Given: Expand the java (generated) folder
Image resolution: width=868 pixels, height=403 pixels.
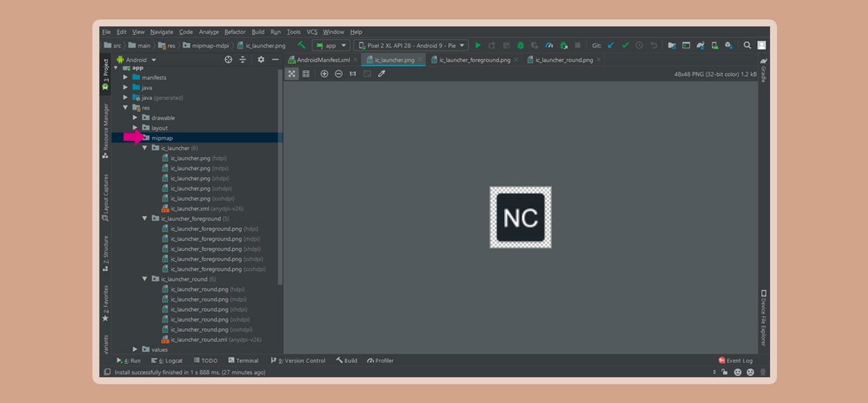Looking at the screenshot, I should click(126, 97).
